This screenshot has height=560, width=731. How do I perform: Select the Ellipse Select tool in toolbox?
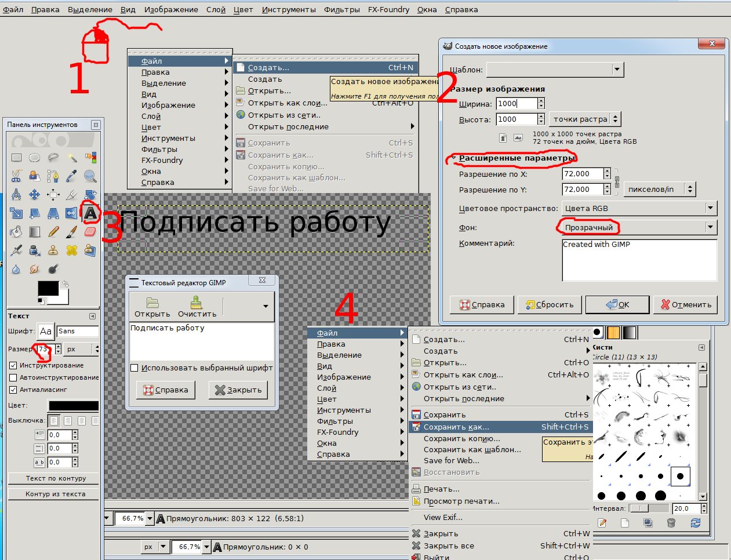(x=35, y=158)
